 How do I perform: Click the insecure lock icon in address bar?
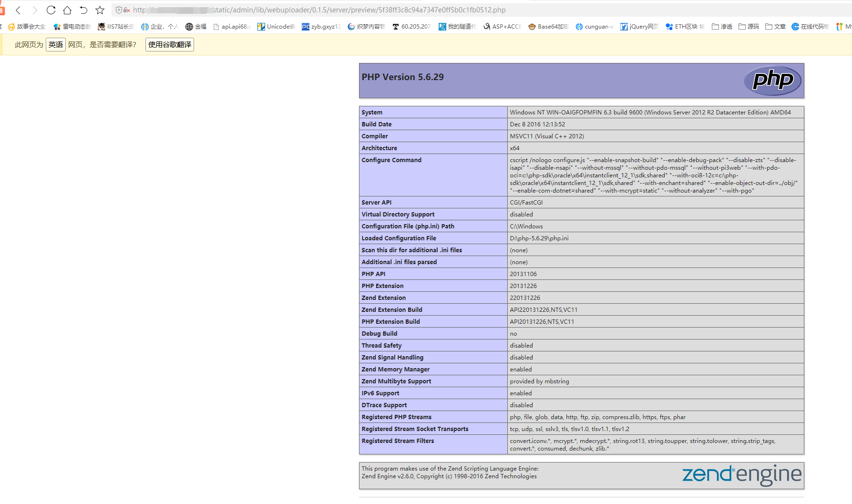pos(127,10)
